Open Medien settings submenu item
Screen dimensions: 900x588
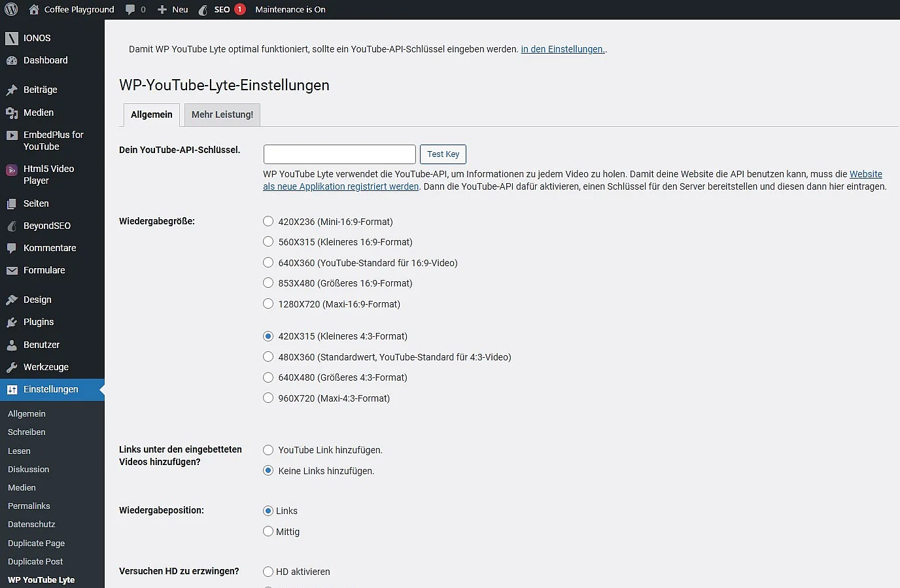(x=22, y=488)
